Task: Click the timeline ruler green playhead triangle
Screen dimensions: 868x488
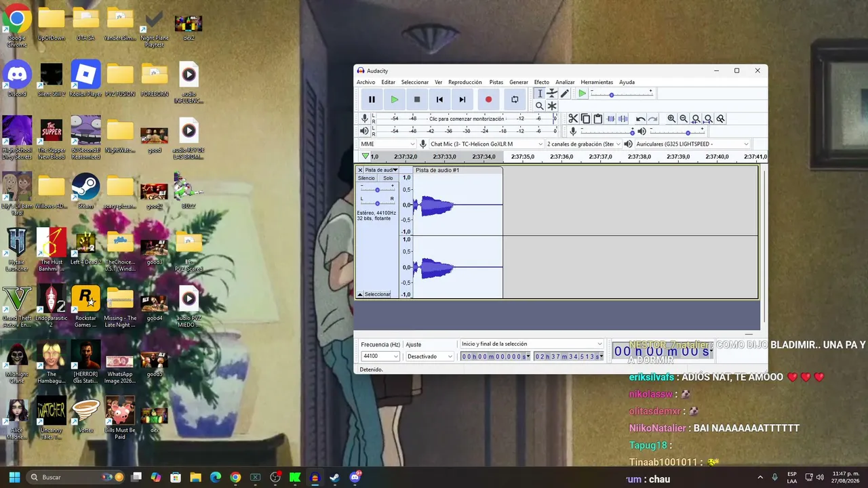Action: 365,157
